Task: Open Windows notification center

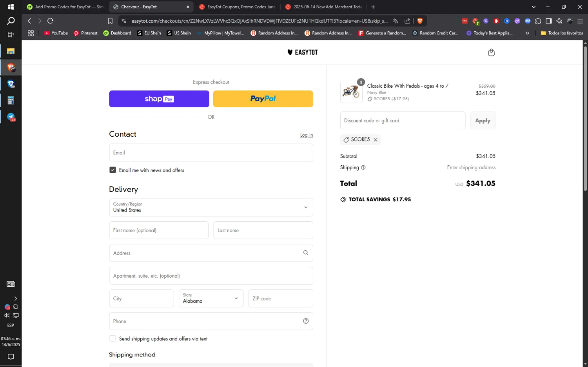Action: tap(11, 357)
